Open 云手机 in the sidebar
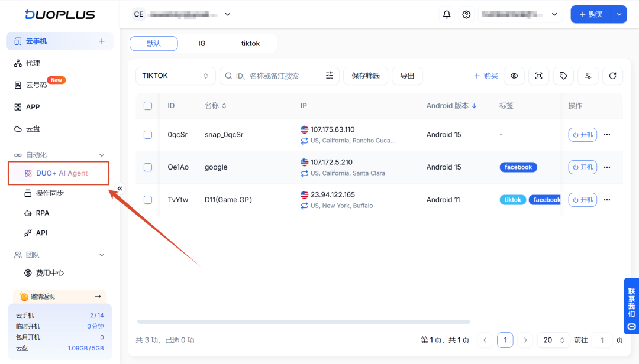Viewport: 639px width, 364px height. click(x=60, y=41)
